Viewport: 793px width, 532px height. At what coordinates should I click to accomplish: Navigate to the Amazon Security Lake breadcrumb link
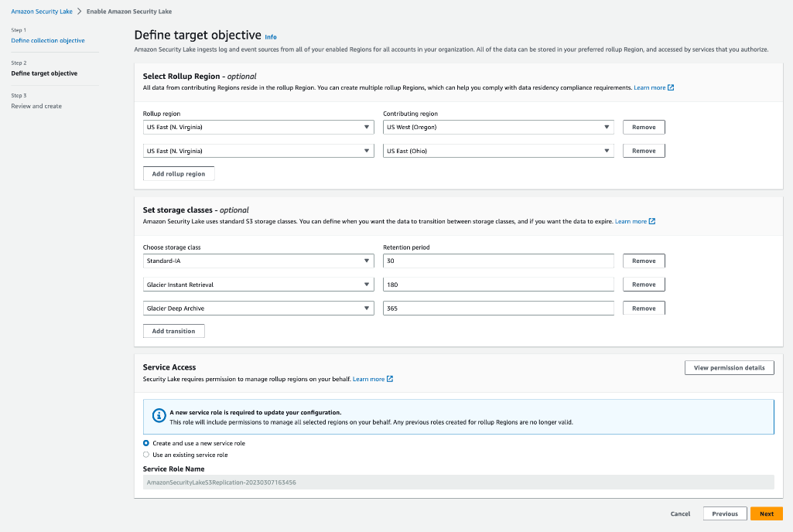pyautogui.click(x=43, y=12)
